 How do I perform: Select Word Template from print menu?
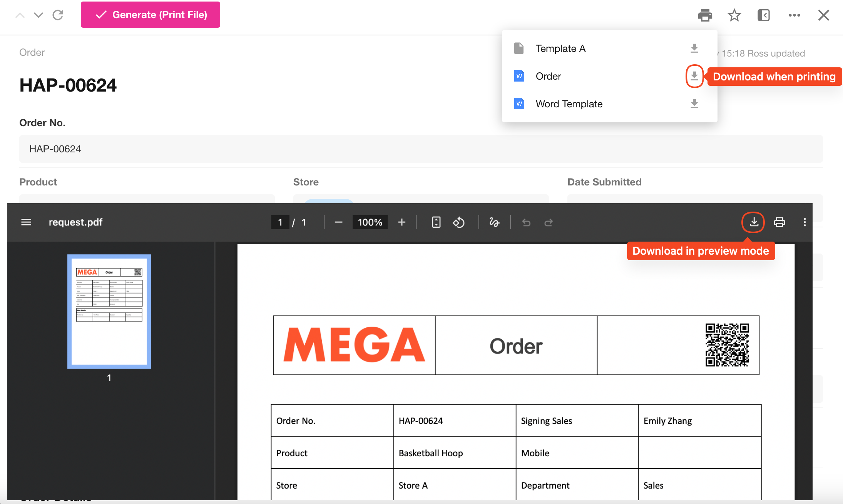[x=569, y=104]
